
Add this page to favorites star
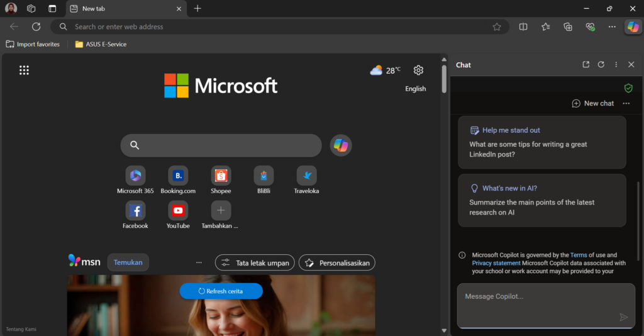[x=497, y=26]
